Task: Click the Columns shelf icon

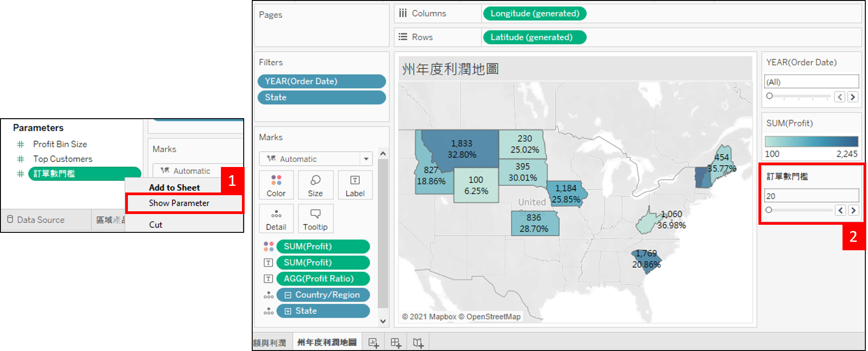Action: click(x=403, y=13)
